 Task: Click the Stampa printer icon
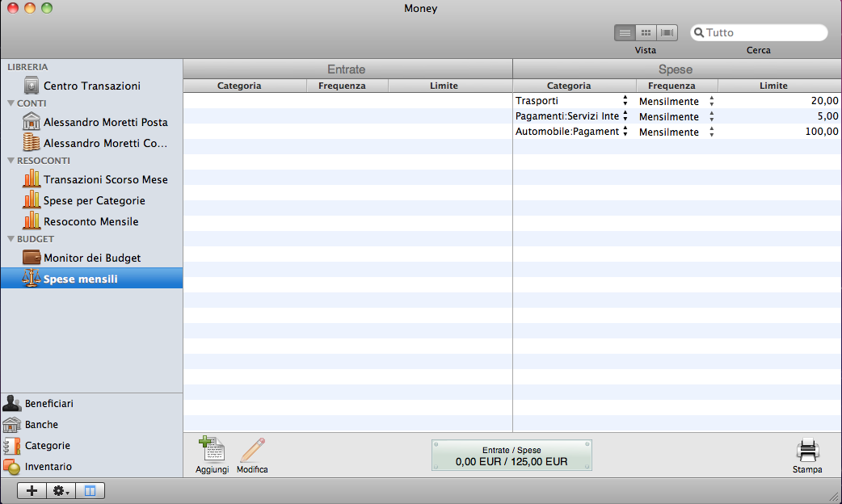[807, 450]
